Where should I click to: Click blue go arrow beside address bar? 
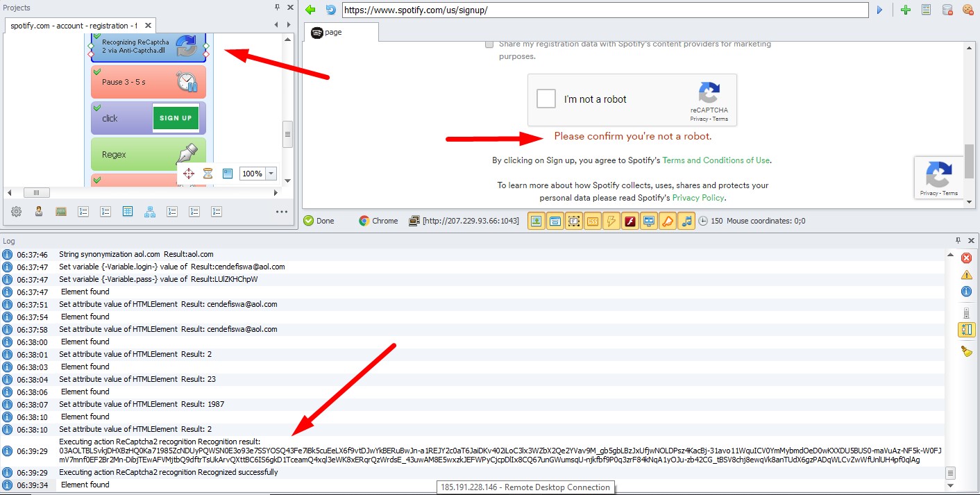[x=880, y=10]
